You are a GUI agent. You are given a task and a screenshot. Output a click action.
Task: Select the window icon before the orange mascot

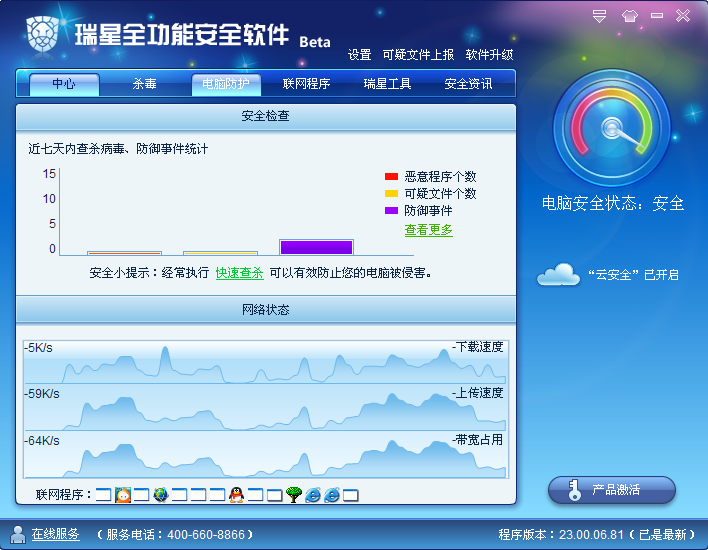[x=103, y=495]
